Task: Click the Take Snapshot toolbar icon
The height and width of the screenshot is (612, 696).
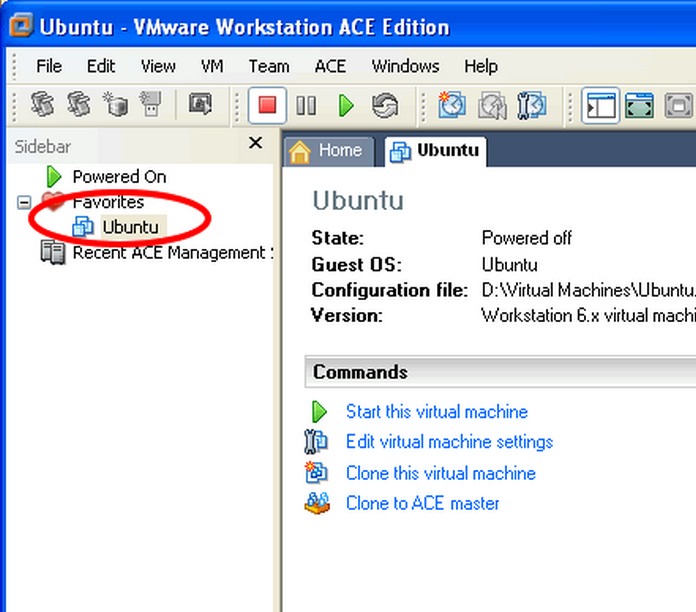Action: 452,105
